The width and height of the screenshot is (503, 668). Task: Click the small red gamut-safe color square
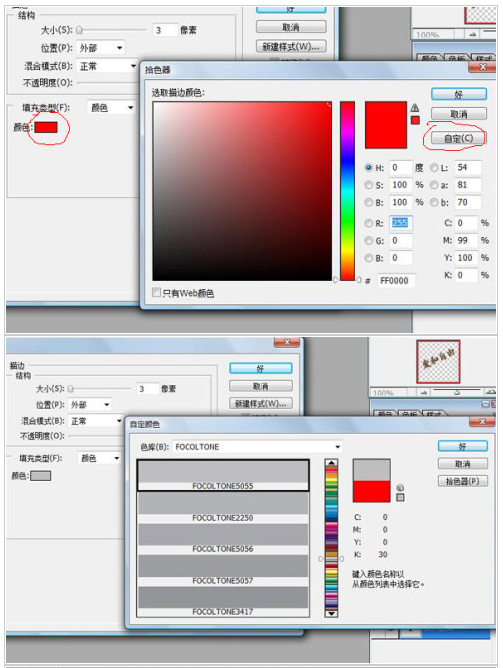[x=415, y=121]
